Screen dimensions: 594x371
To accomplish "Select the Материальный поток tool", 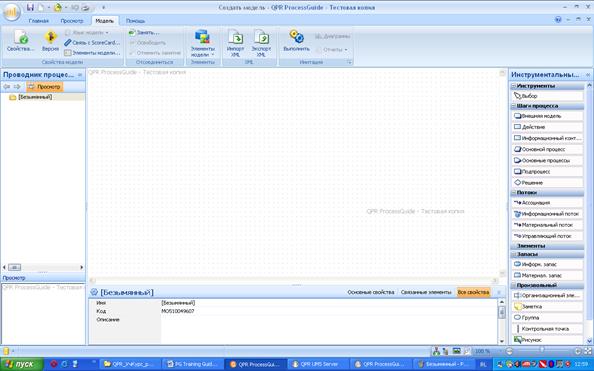I will click(547, 225).
